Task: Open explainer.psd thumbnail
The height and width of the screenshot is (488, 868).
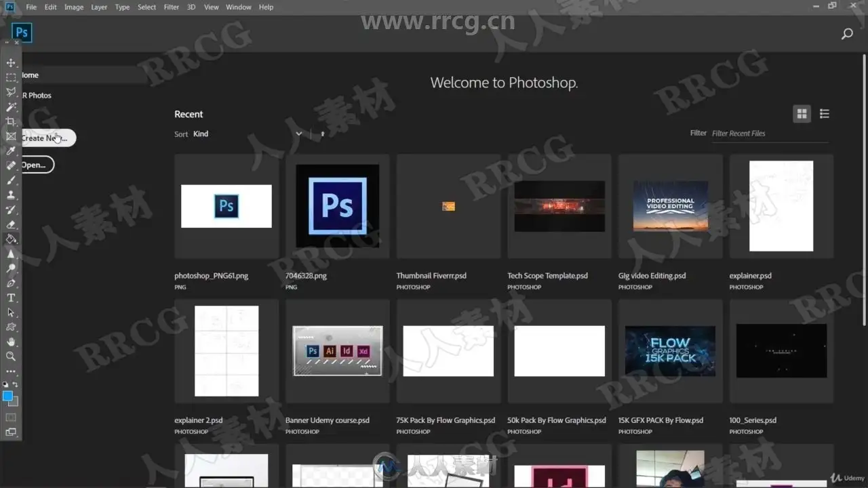Action: [x=781, y=206]
